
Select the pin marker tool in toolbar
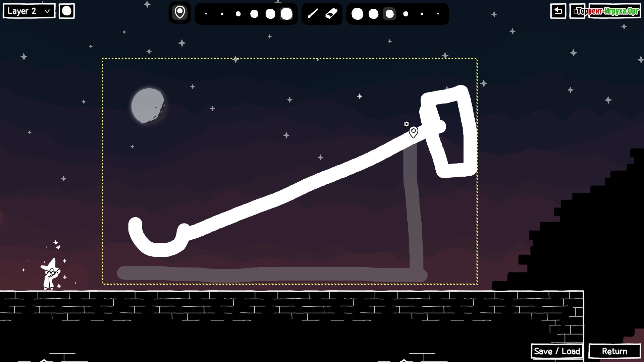tap(180, 13)
